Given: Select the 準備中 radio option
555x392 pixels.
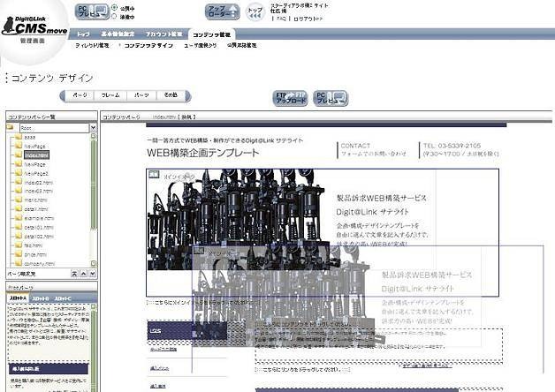Looking at the screenshot, I should point(114,16).
